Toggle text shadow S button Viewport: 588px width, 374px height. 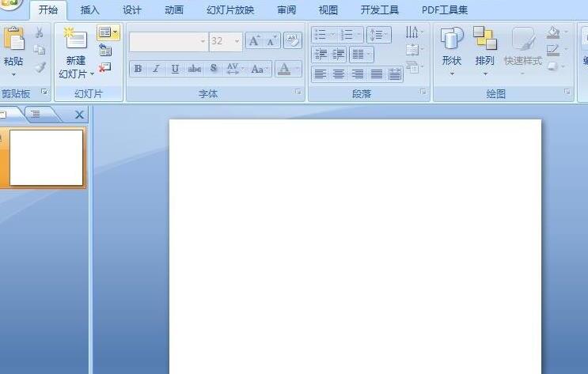[214, 69]
